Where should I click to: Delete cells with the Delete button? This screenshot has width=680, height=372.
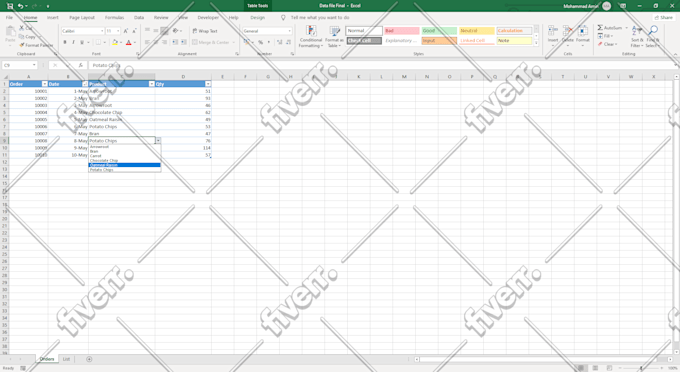[x=568, y=35]
